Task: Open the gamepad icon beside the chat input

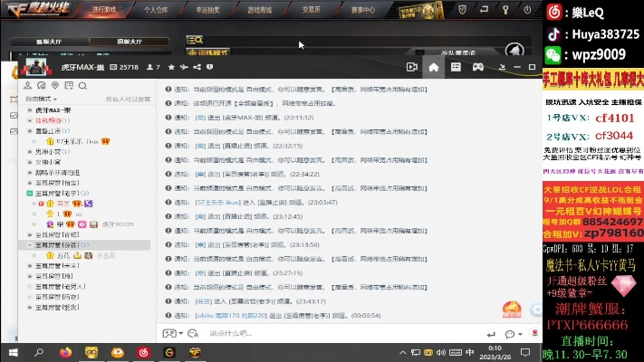Action: [169, 333]
